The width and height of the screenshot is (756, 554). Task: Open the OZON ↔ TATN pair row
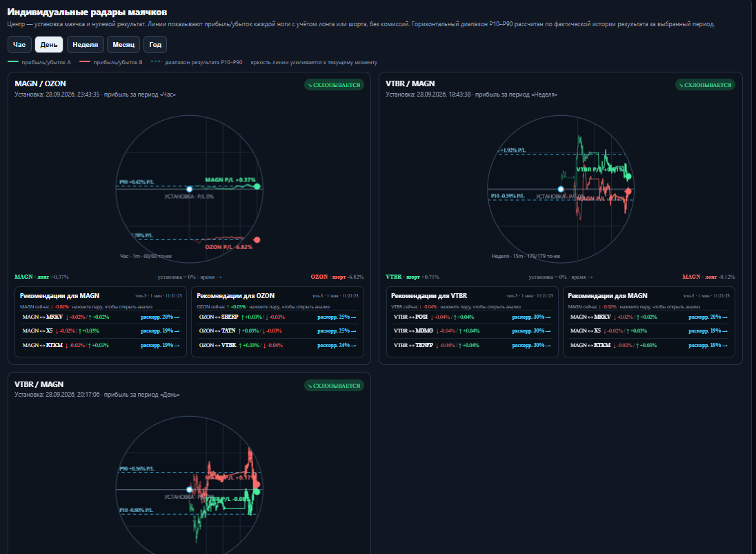click(277, 330)
